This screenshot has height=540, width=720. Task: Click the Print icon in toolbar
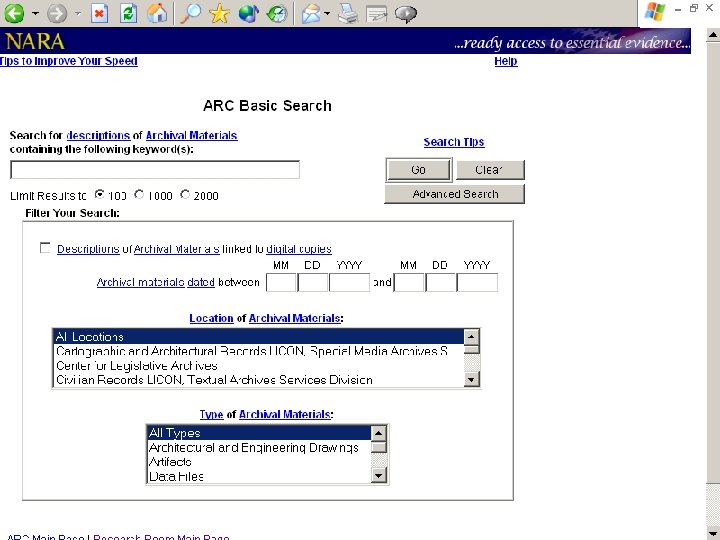click(348, 13)
